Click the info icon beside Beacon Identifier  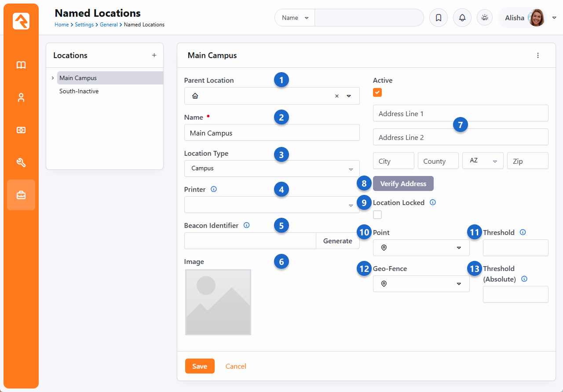point(246,225)
